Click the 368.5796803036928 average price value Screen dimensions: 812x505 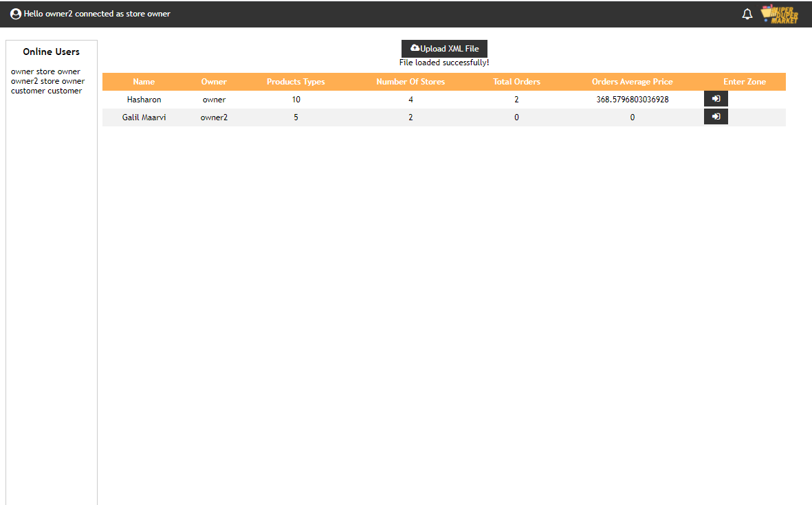(633, 100)
